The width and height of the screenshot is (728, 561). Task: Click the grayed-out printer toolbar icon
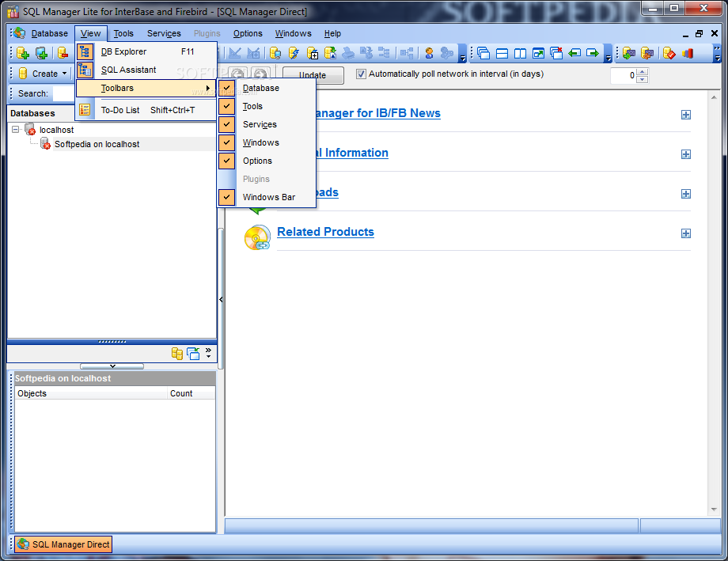(x=347, y=53)
